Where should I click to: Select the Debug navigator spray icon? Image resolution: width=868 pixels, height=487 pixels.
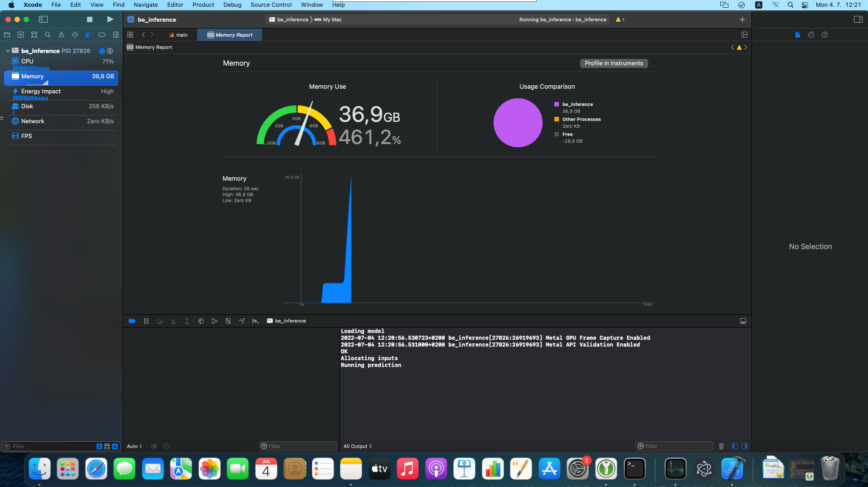click(x=88, y=35)
